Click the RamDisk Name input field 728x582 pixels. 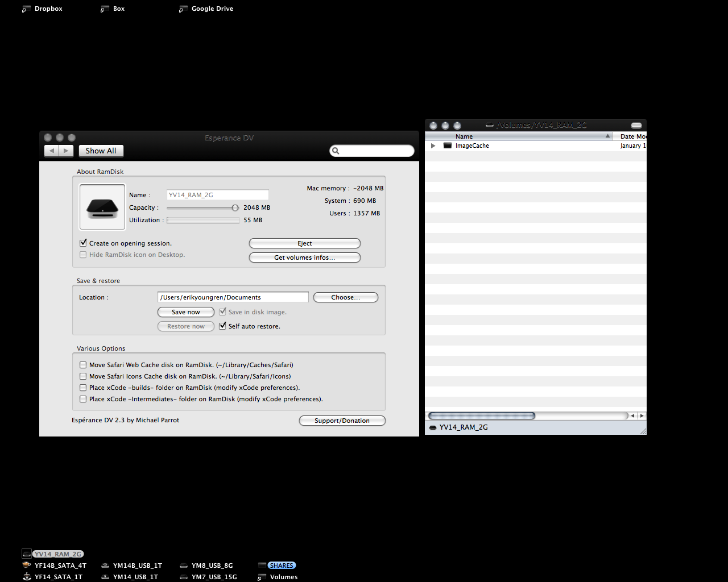pyautogui.click(x=218, y=195)
